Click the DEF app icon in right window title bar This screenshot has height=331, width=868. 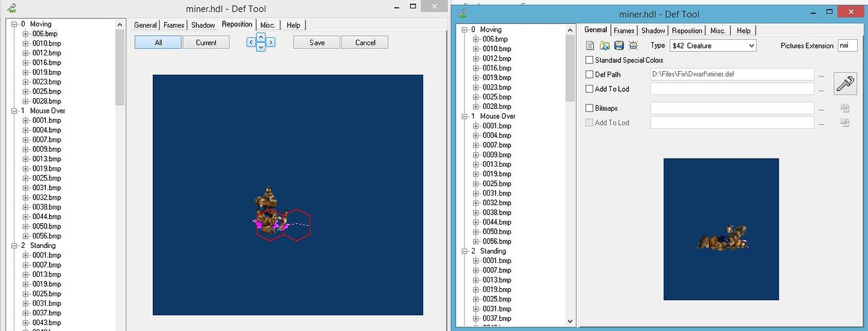point(462,13)
